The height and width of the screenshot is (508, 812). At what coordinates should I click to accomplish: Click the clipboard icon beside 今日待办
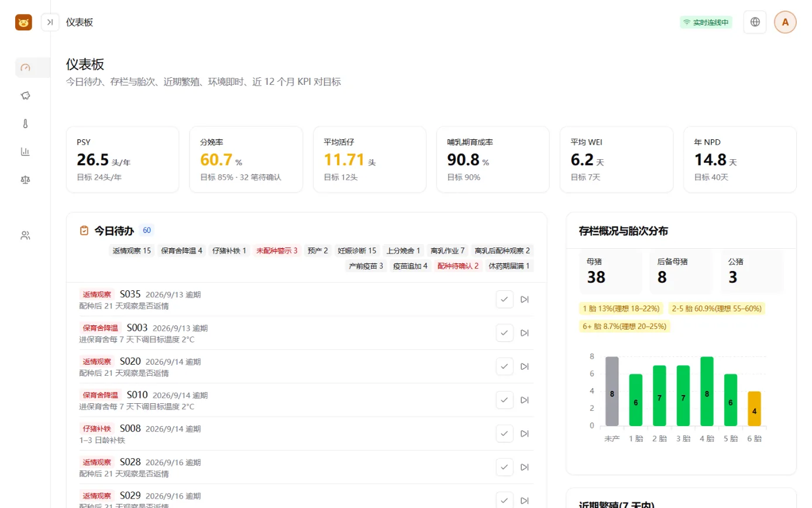84,231
